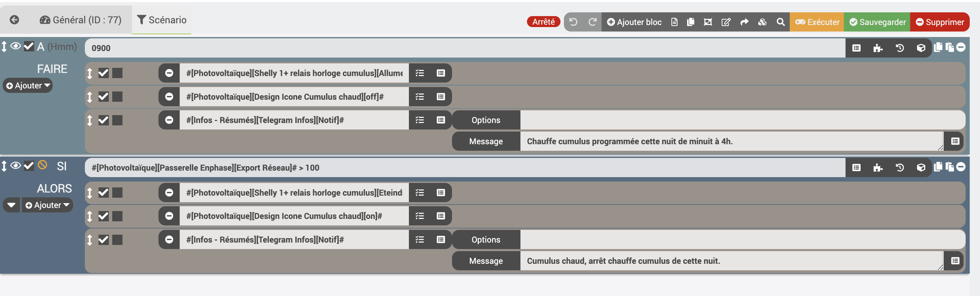Toggle the eye icon of the A block
The height and width of the screenshot is (296, 980).
16,47
